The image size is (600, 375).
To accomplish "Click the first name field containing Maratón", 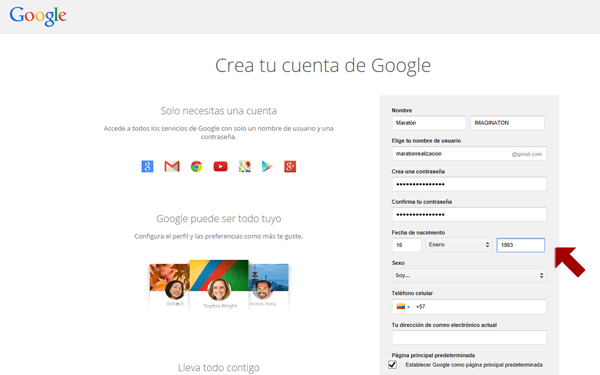I will pos(429,123).
